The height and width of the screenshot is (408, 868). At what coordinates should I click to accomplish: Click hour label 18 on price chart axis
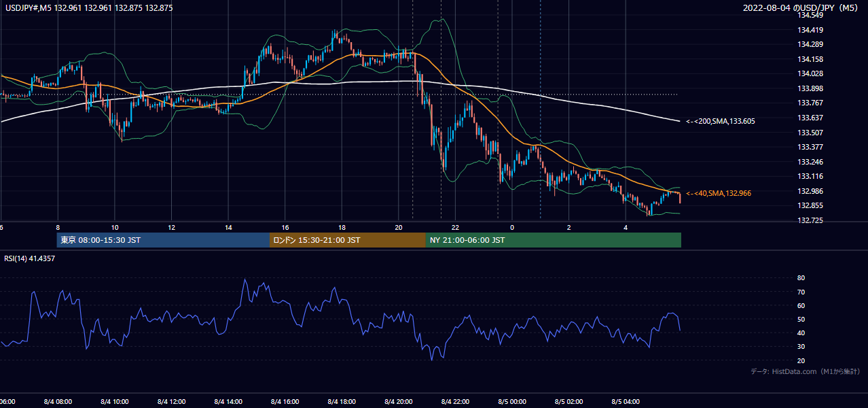click(x=342, y=228)
